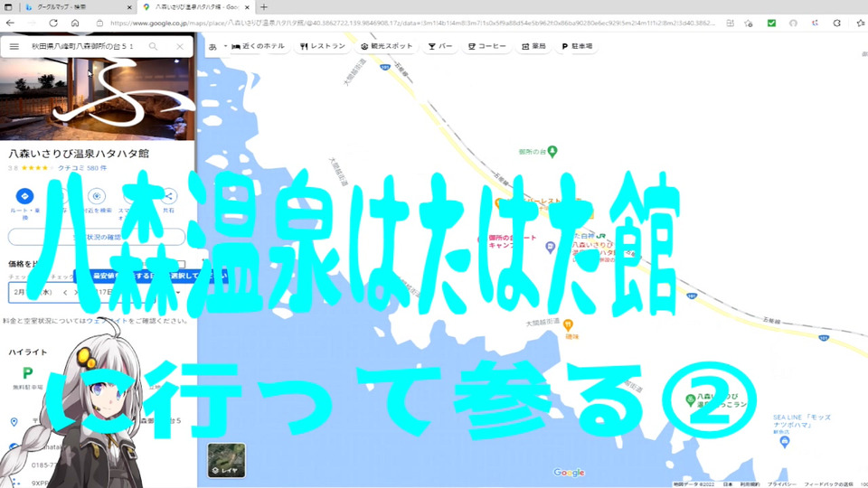Filter by 近くのホテル chip
The height and width of the screenshot is (488, 868).
click(258, 46)
